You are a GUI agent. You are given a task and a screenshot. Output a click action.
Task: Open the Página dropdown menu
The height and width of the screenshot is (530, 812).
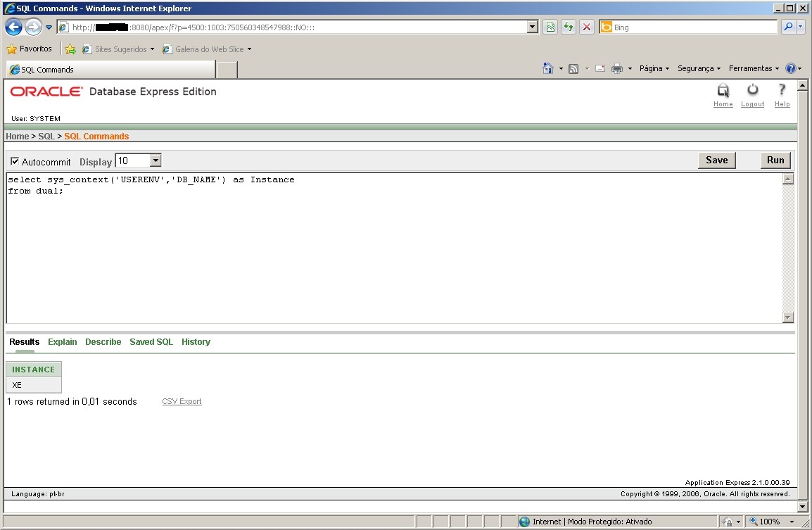(654, 68)
